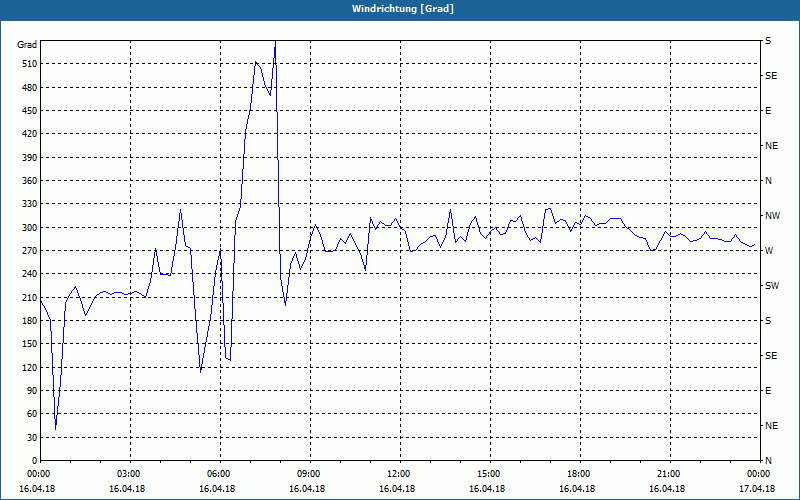Select the '120' left axis value
Viewport: 800px width, 500px height.
point(30,367)
